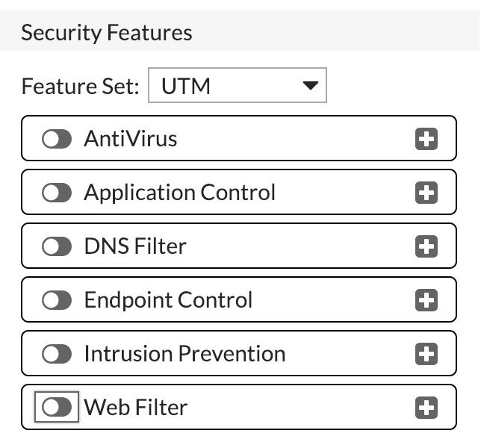The image size is (481, 448).
Task: Click the Application Control plus icon
Action: click(x=426, y=193)
